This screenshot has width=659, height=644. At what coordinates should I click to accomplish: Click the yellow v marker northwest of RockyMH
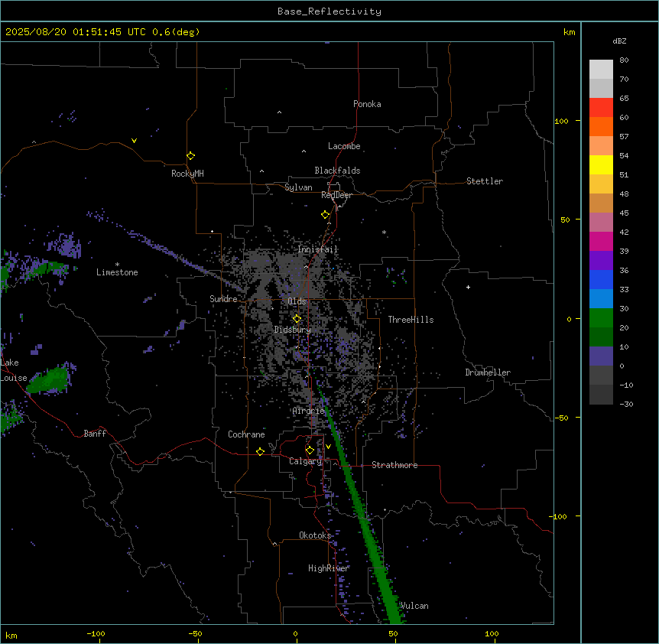134,141
